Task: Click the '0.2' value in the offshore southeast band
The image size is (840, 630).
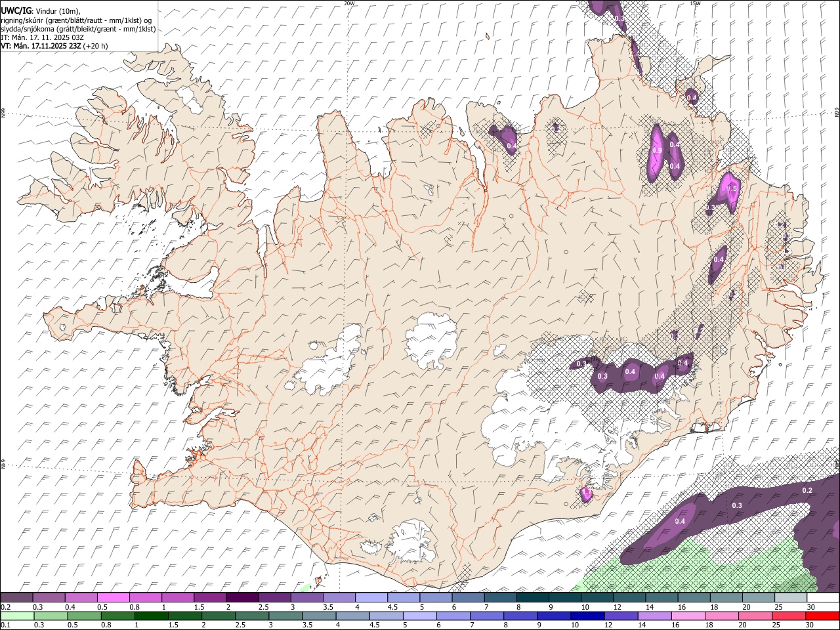Action: point(808,491)
